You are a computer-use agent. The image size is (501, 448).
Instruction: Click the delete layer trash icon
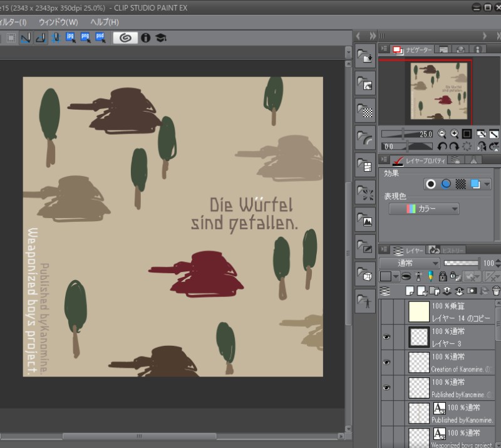coord(496,291)
